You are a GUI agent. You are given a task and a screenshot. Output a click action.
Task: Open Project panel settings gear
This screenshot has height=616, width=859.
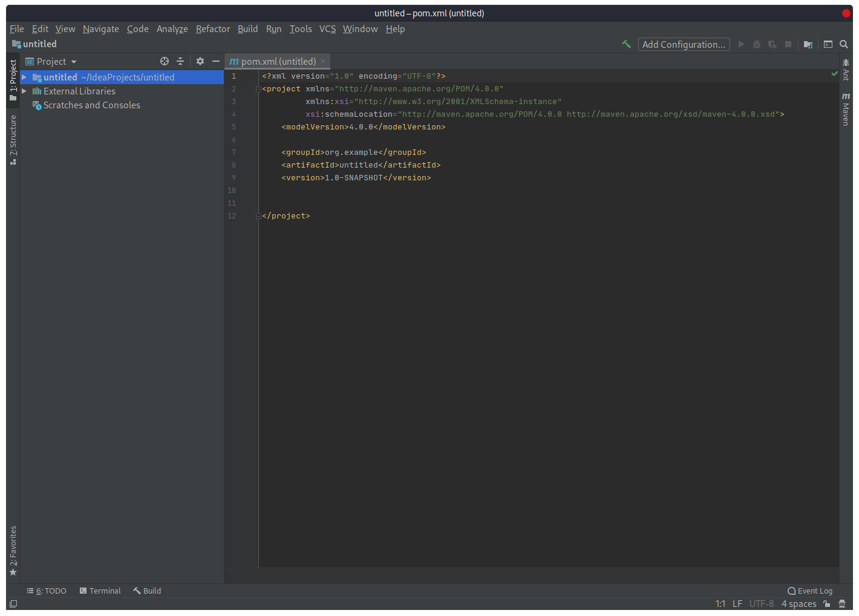click(x=200, y=61)
